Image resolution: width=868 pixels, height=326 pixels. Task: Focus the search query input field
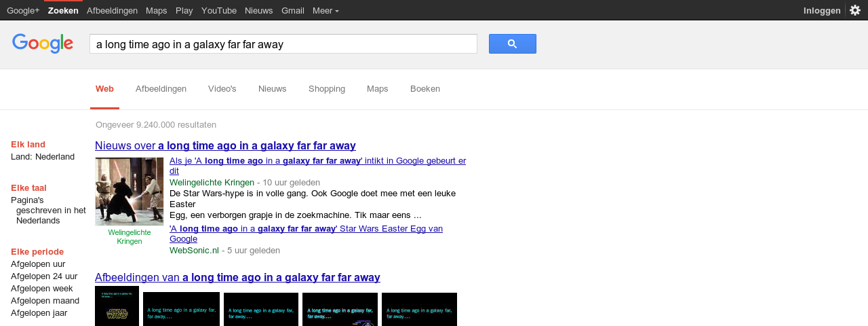coord(283,44)
